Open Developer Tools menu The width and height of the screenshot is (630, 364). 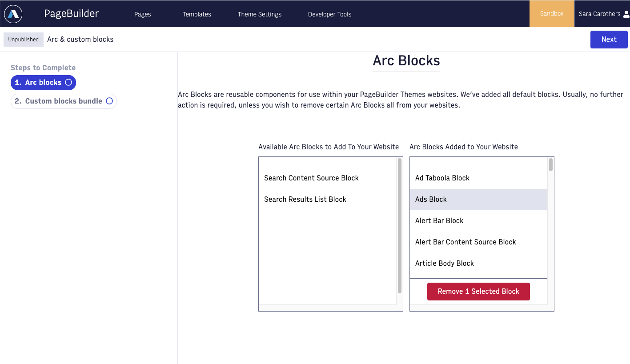[330, 14]
